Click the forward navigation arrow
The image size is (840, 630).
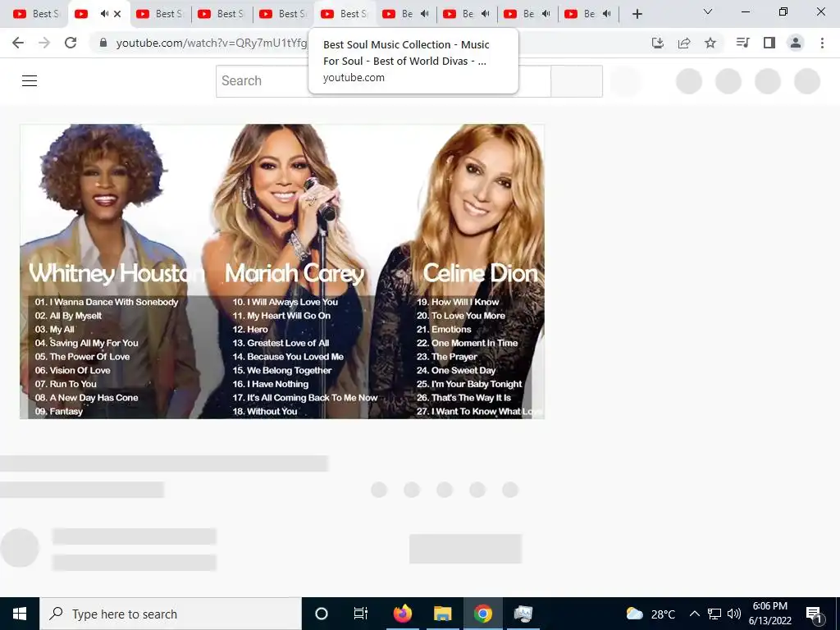(x=44, y=43)
